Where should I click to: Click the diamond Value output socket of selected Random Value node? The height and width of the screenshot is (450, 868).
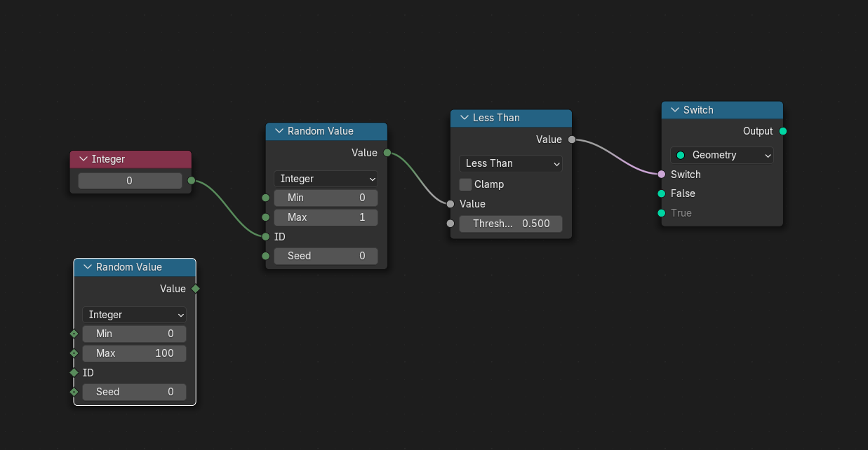(x=196, y=289)
